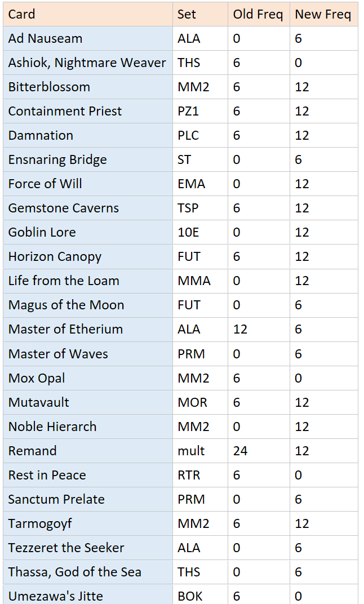Click Master of Etherium's Old Freq value 12
The image size is (364, 604).
(x=240, y=329)
